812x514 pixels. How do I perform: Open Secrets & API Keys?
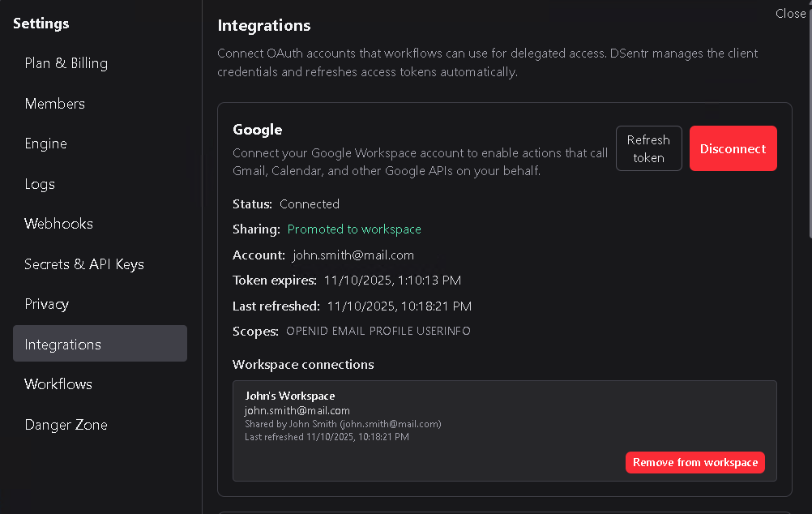tap(84, 264)
